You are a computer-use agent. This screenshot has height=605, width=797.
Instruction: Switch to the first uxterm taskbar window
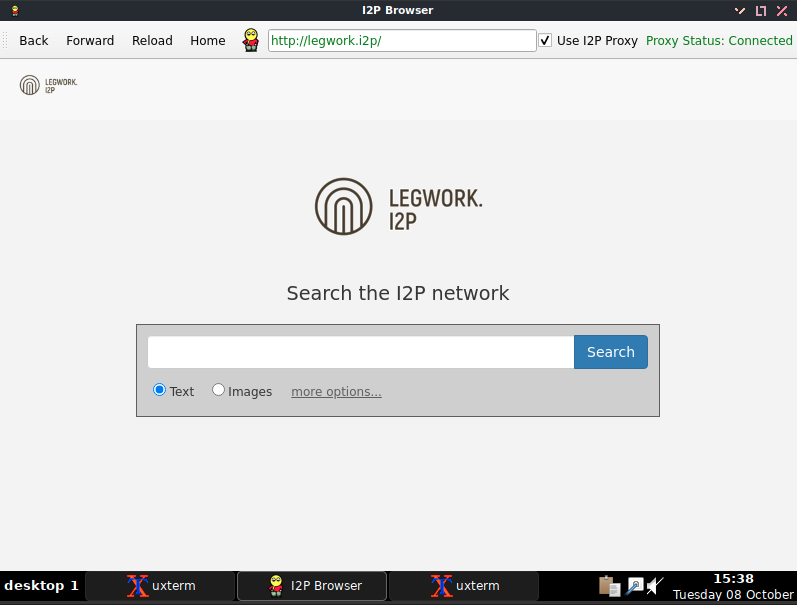[160, 586]
